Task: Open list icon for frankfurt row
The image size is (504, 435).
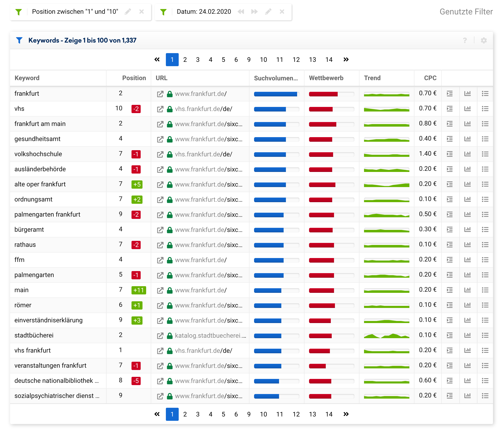Action: pyautogui.click(x=485, y=94)
